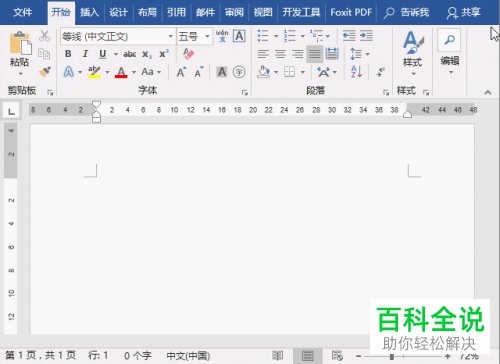Switch to the 插入 (Insert) tab

tap(89, 13)
